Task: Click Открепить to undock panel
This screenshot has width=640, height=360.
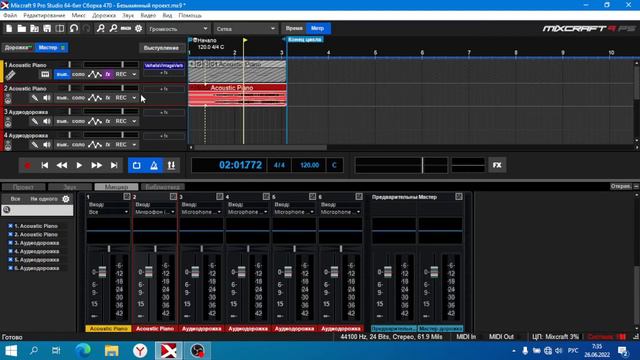Action: click(621, 187)
